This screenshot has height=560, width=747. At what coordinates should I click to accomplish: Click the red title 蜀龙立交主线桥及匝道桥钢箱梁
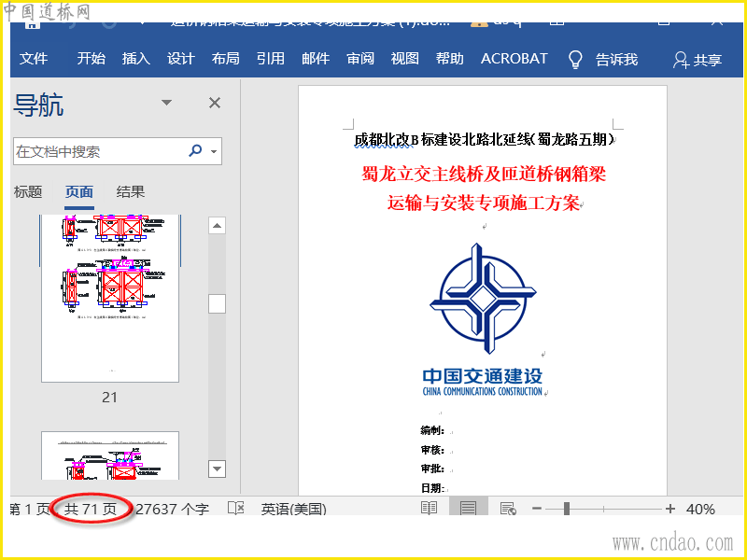484,174
